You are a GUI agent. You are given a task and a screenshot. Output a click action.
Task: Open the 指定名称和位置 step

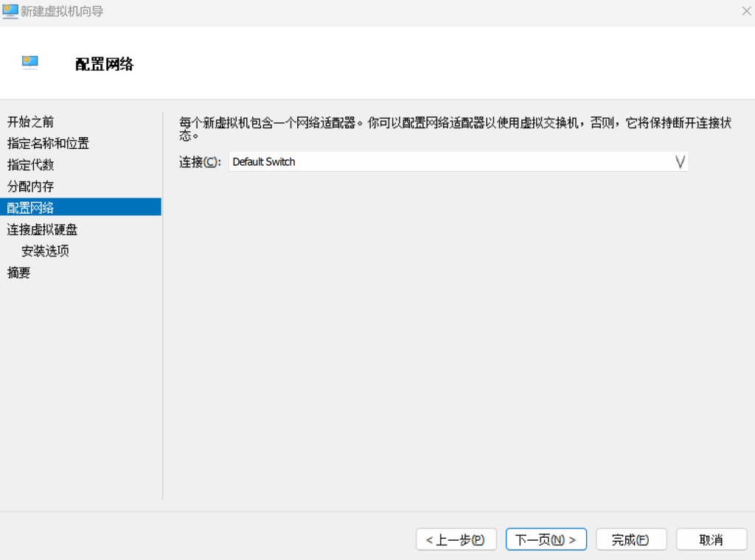point(46,144)
